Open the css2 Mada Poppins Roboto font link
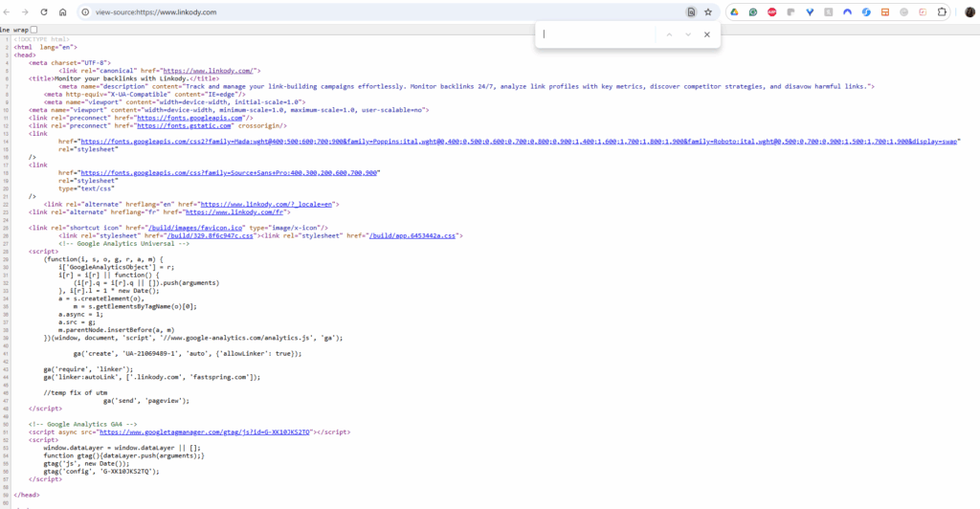Screen dimensions: 980x509 519,142
